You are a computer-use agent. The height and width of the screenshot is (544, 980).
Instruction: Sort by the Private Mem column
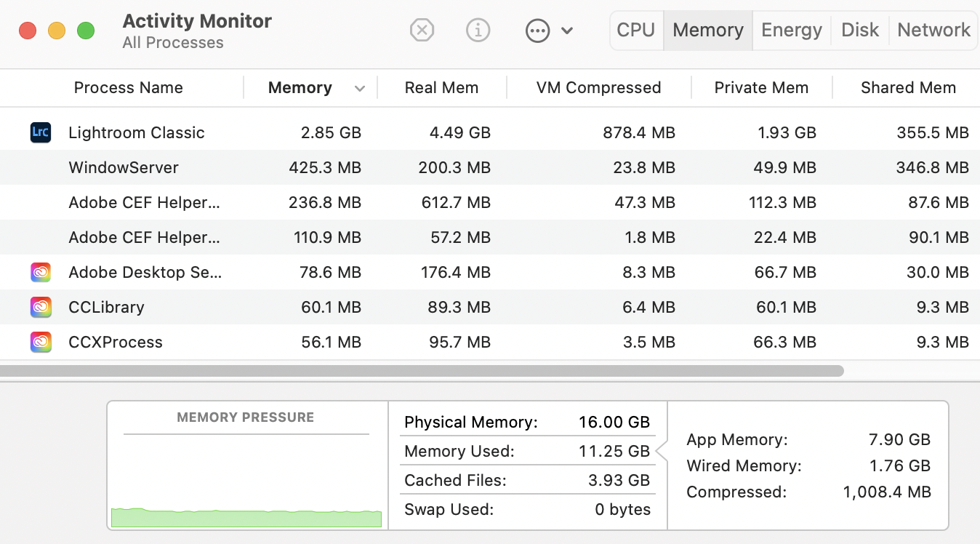(761, 88)
